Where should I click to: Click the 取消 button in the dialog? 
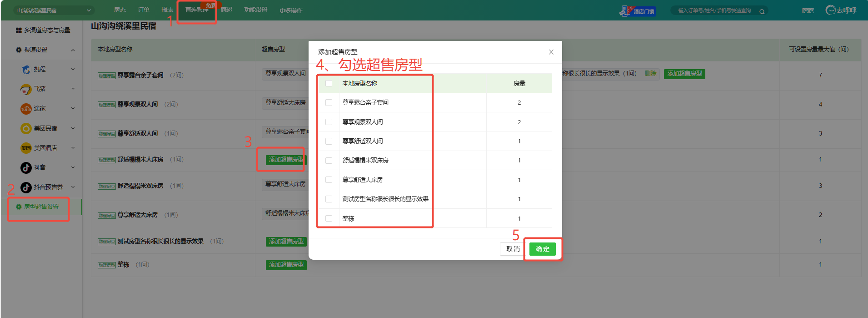[513, 249]
